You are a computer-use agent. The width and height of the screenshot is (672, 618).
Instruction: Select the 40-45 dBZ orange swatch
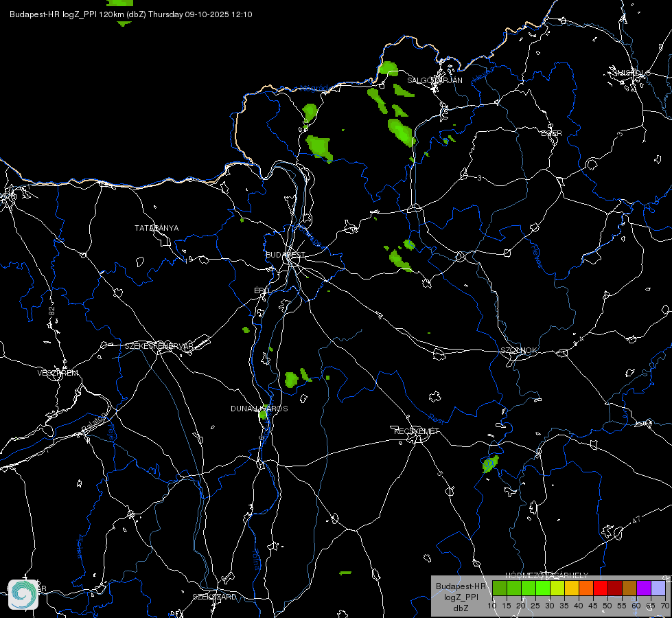pos(586,588)
